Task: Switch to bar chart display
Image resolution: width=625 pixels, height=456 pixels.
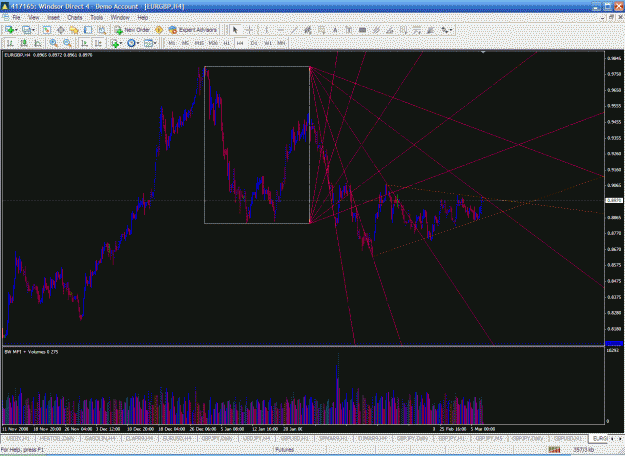Action: coord(10,43)
